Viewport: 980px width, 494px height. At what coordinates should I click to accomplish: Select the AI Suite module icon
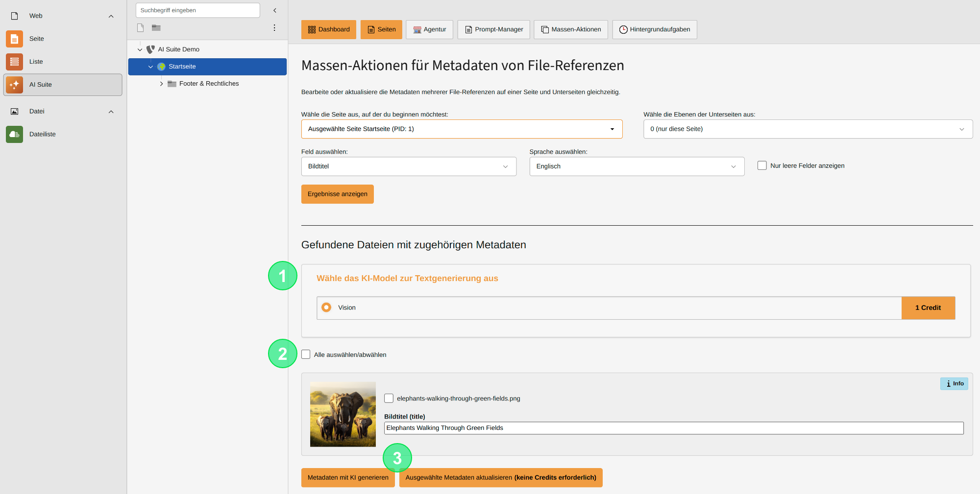[x=14, y=85]
